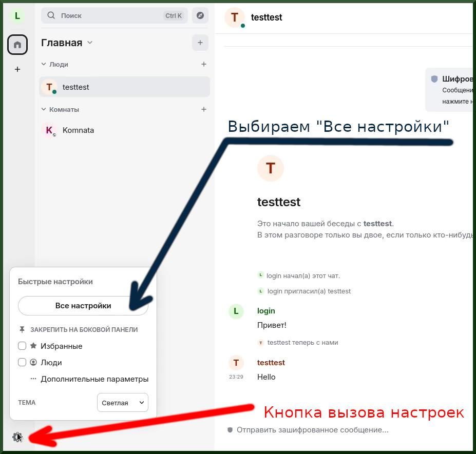476x454 pixels.
Task: Click the quick settings gear icon
Action: tap(17, 437)
